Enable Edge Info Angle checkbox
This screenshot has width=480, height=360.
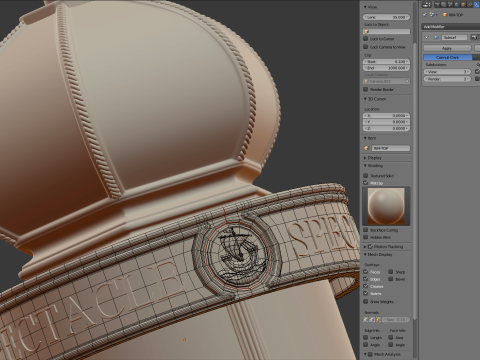(x=365, y=345)
